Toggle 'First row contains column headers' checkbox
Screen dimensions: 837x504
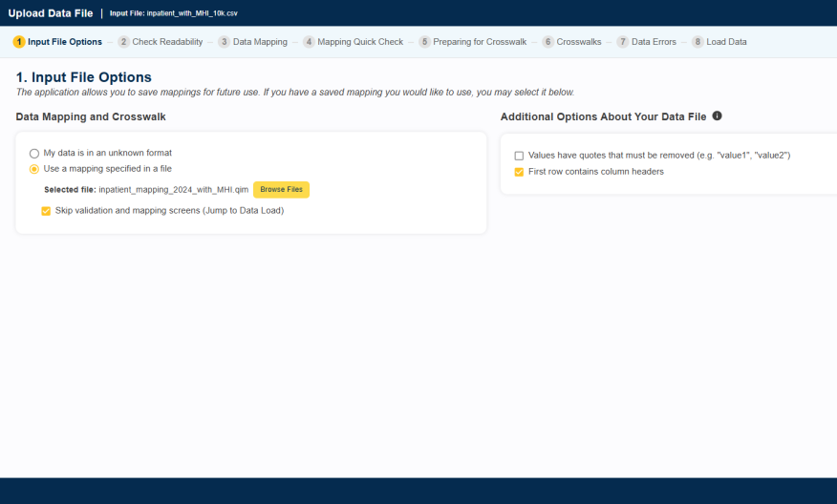[519, 172]
